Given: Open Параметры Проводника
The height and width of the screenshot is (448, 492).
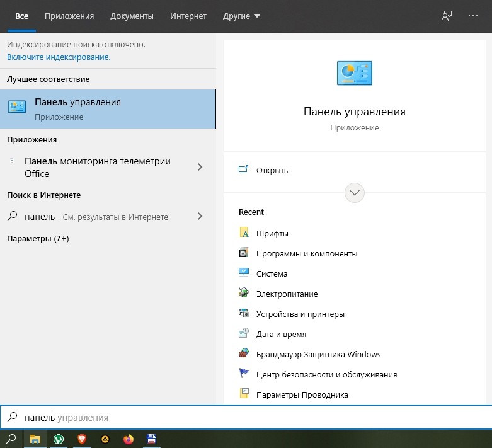Looking at the screenshot, I should click(302, 394).
